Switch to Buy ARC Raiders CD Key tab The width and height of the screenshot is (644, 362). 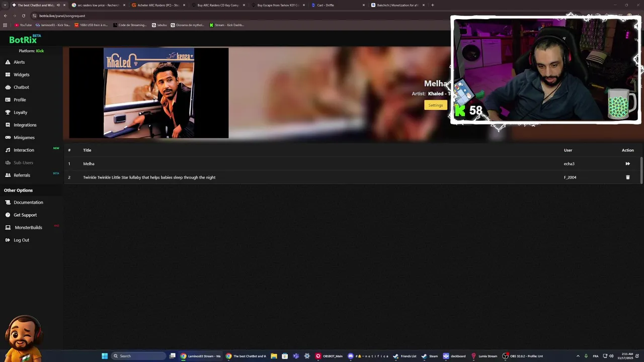pos(218,5)
